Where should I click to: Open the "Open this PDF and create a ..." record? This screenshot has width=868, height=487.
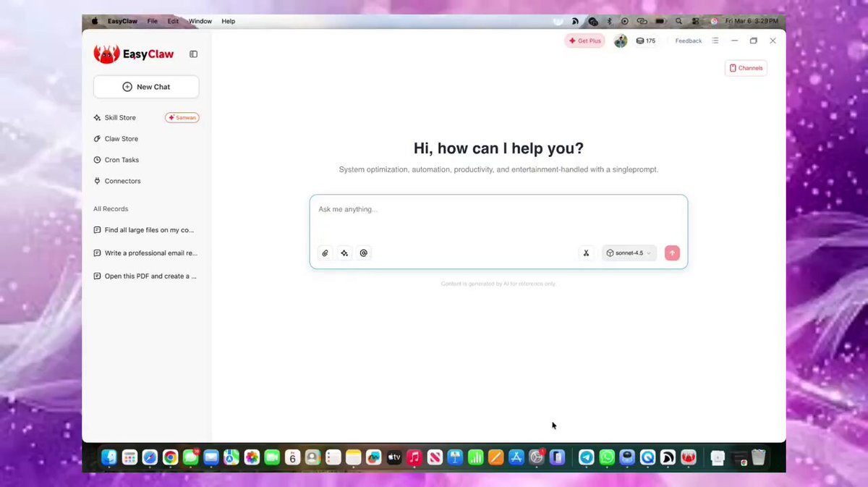tap(145, 276)
